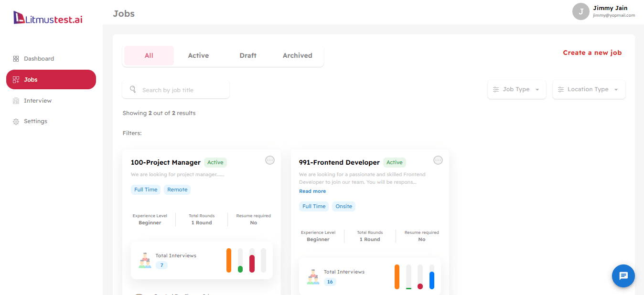Screen dimensions: 644x295
Task: Open the Dashboard from the sidebar
Action: point(39,58)
